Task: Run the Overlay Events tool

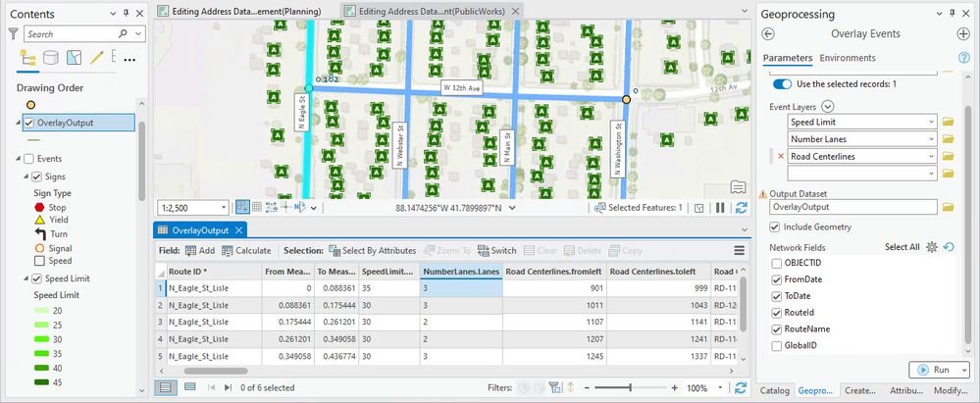Action: coord(934,370)
